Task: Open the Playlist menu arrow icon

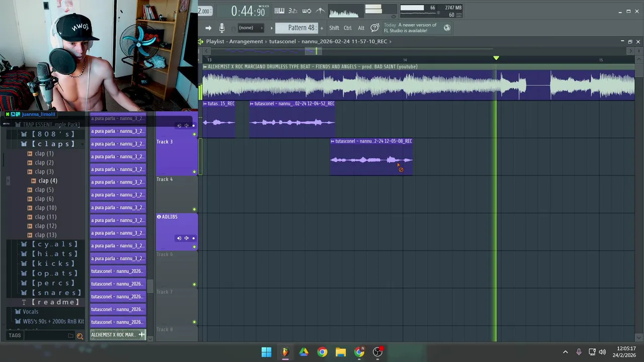Action: (x=201, y=42)
